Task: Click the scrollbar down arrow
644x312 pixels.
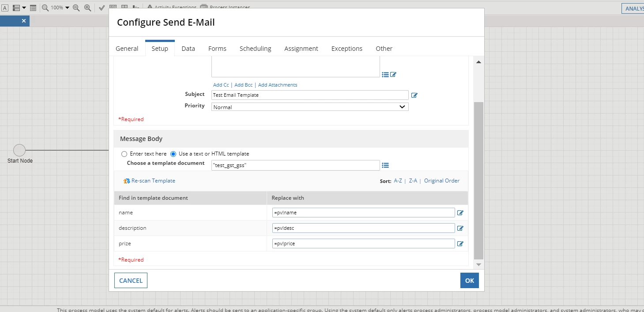Action: 478,264
